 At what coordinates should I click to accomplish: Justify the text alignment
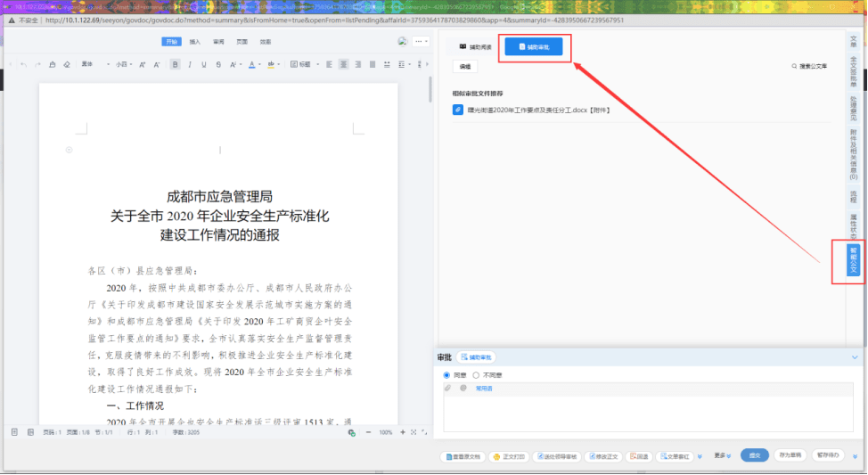pyautogui.click(x=373, y=65)
